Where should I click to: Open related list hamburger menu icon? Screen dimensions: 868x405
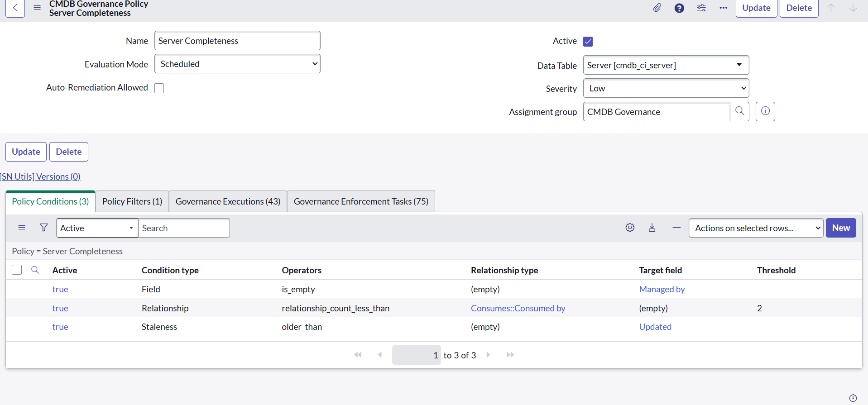pos(22,228)
